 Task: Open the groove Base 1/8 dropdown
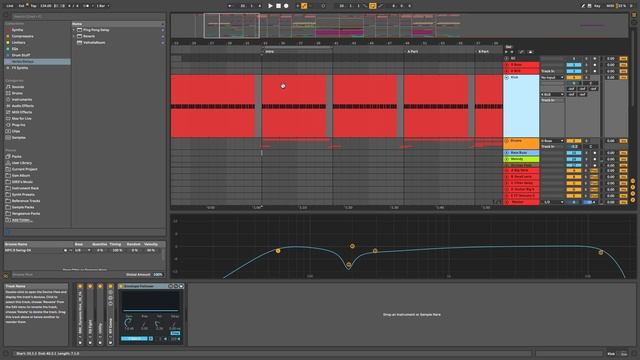[83, 250]
